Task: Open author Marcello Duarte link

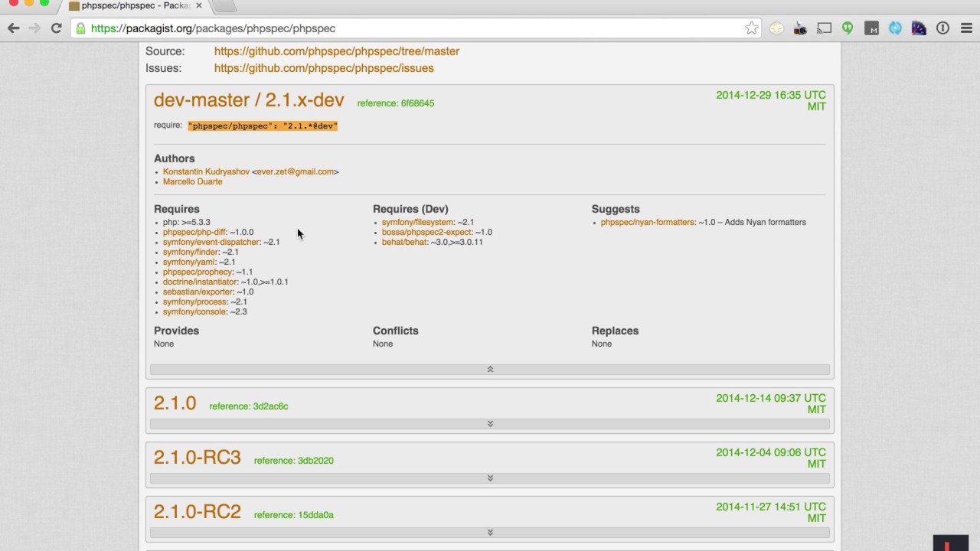Action: (193, 181)
